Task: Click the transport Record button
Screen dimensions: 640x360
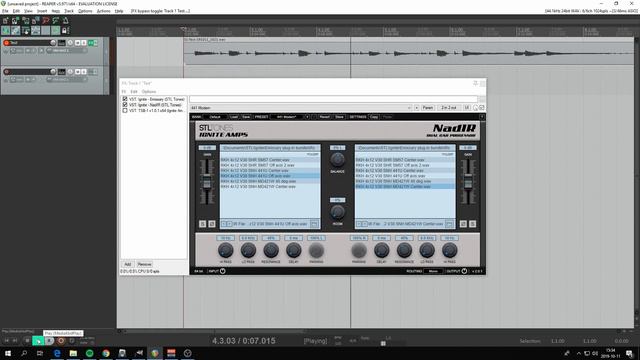Action: [x=61, y=341]
